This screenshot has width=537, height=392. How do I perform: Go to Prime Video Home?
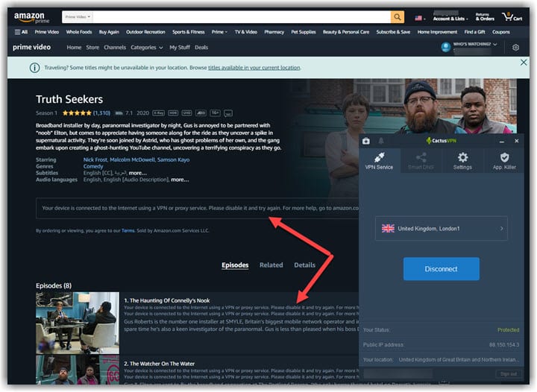[x=74, y=48]
